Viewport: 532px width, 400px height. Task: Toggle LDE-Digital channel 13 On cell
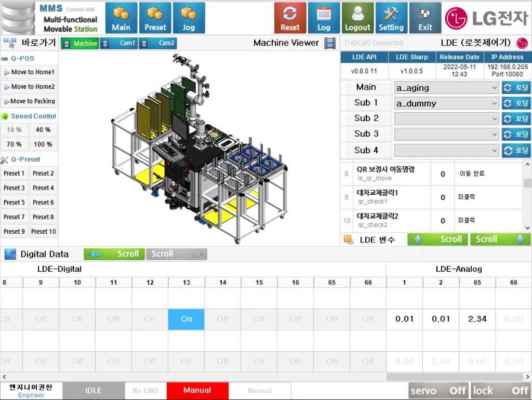click(187, 319)
